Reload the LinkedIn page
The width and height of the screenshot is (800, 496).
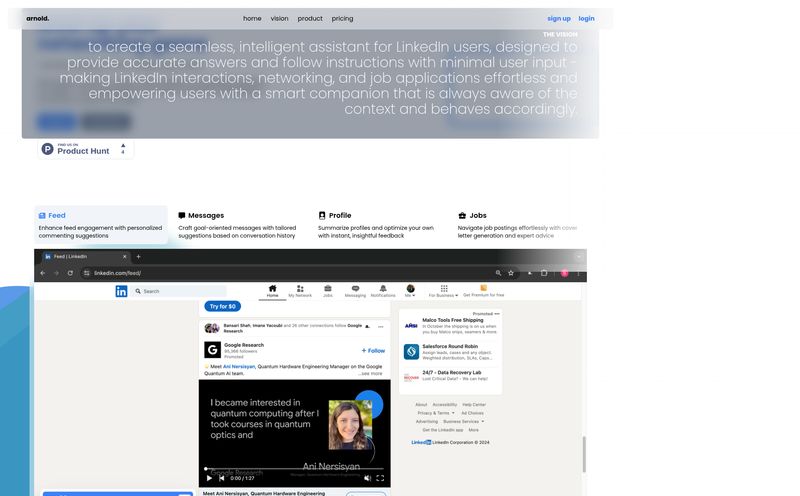pos(70,273)
